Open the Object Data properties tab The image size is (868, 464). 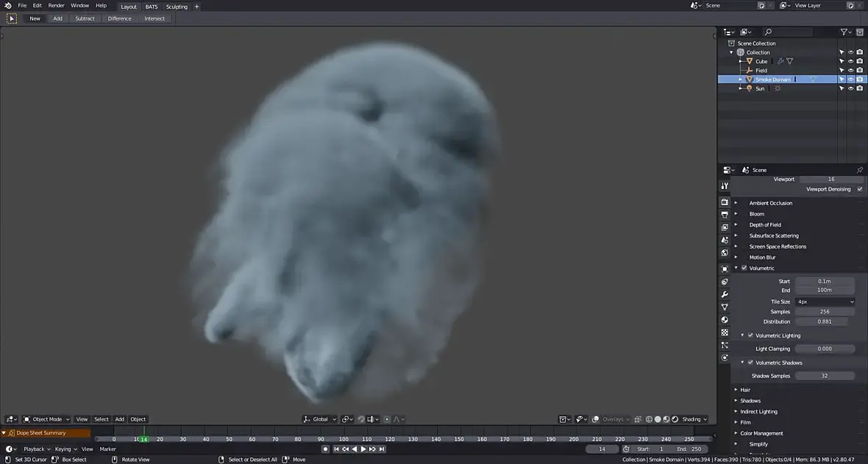click(x=725, y=307)
